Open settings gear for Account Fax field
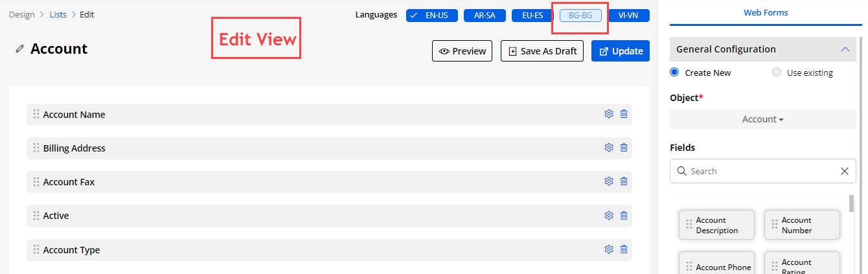This screenshot has height=274, width=868. pos(608,181)
